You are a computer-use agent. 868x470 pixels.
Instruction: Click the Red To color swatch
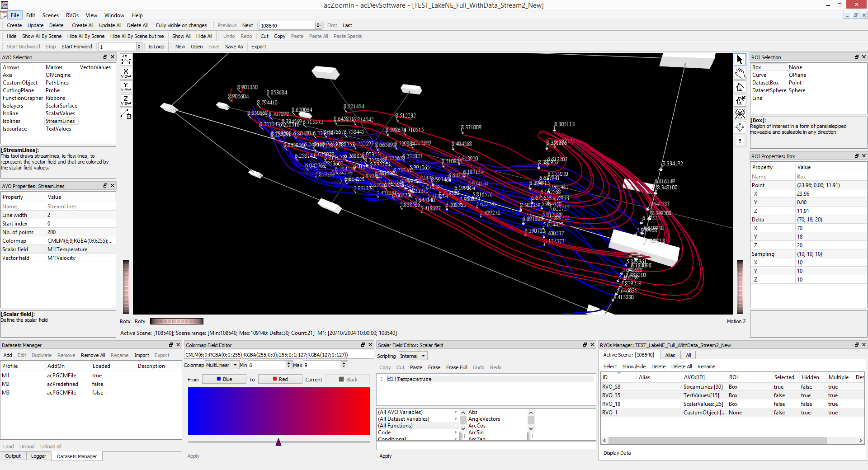(x=280, y=379)
